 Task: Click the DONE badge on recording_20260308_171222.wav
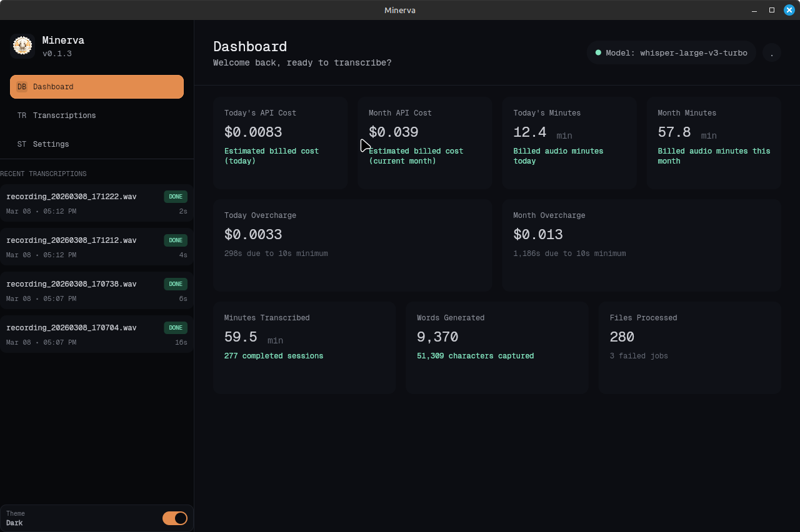click(176, 196)
